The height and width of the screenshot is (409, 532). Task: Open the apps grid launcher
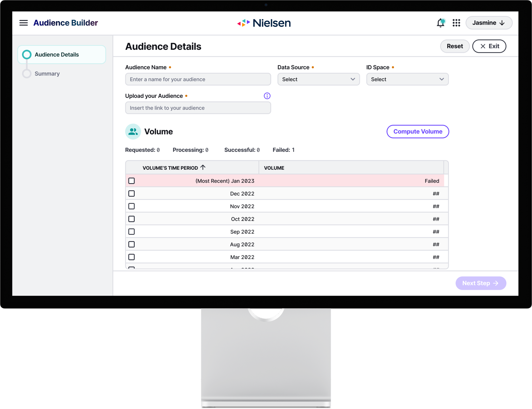(x=456, y=23)
